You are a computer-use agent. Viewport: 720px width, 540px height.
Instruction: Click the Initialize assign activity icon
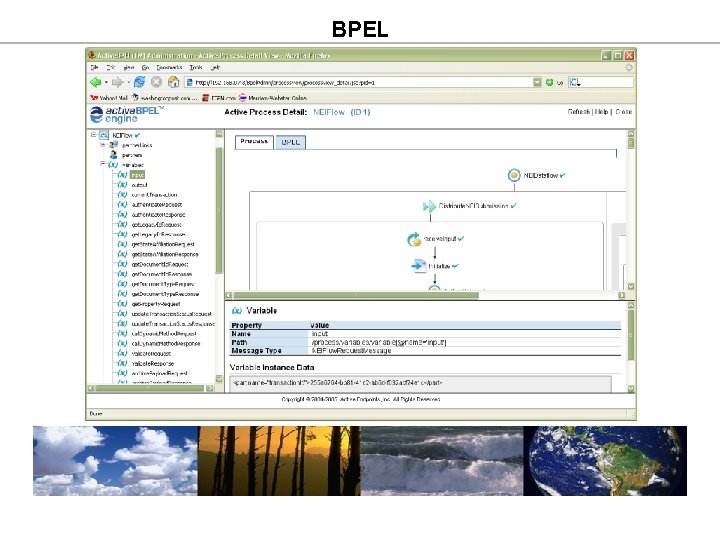point(419,266)
